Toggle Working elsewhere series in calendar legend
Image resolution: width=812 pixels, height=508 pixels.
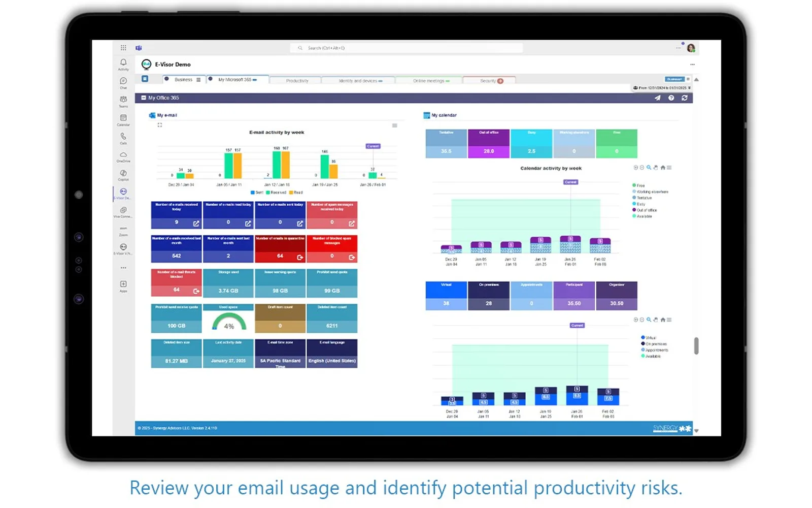point(650,192)
